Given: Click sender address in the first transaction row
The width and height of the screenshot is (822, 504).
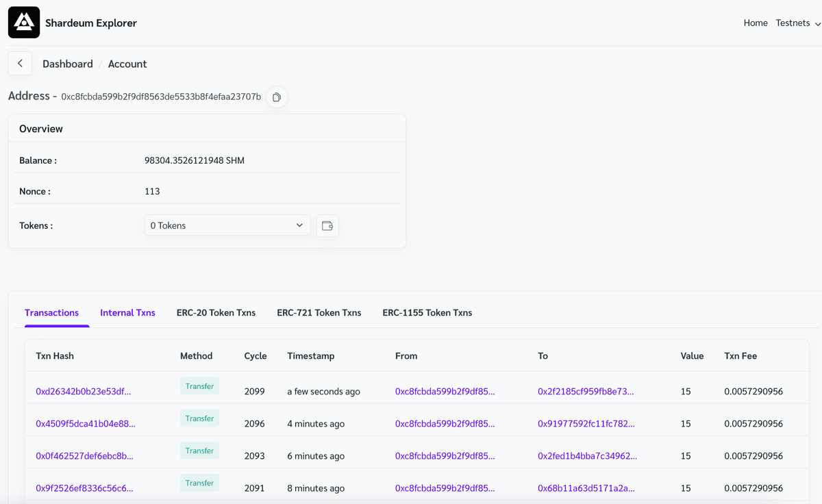Looking at the screenshot, I should (444, 391).
